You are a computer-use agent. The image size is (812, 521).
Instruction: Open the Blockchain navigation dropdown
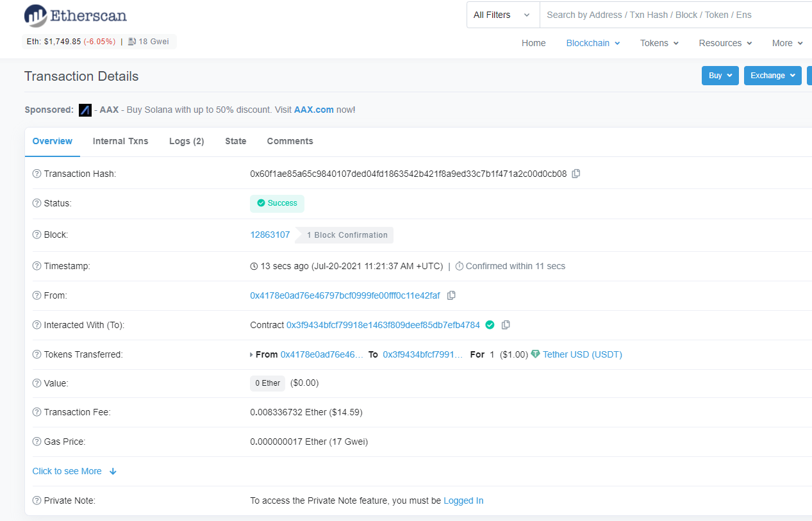coord(592,43)
